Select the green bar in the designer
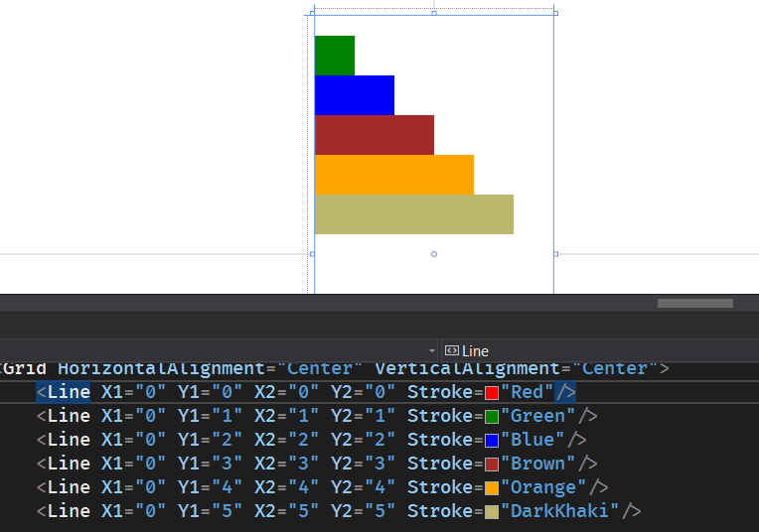 coord(335,56)
